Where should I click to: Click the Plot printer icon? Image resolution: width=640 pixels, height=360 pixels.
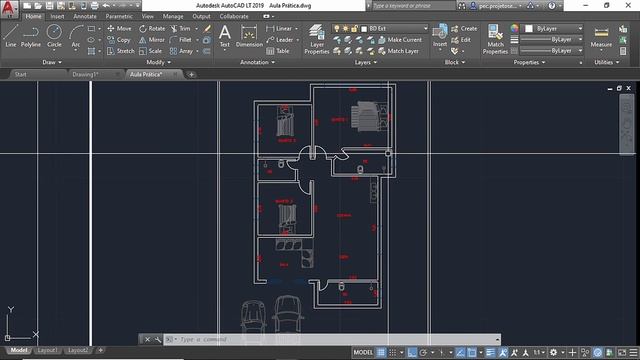click(94, 6)
